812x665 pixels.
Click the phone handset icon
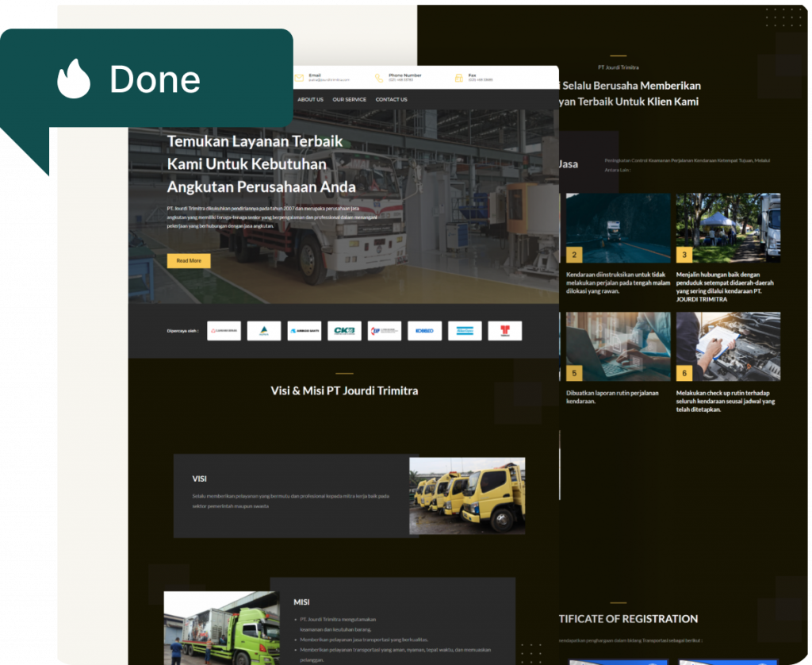click(379, 78)
